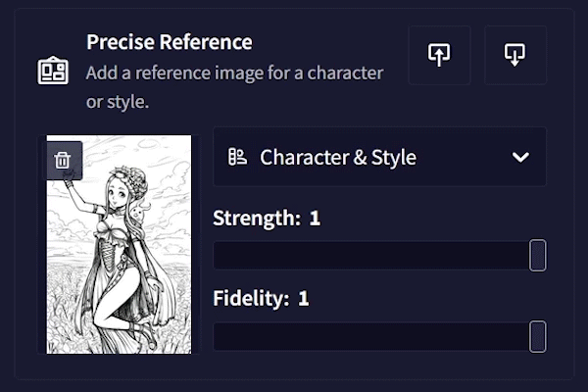Image resolution: width=588 pixels, height=392 pixels.
Task: Click the Strength slider handle
Action: 537,255
